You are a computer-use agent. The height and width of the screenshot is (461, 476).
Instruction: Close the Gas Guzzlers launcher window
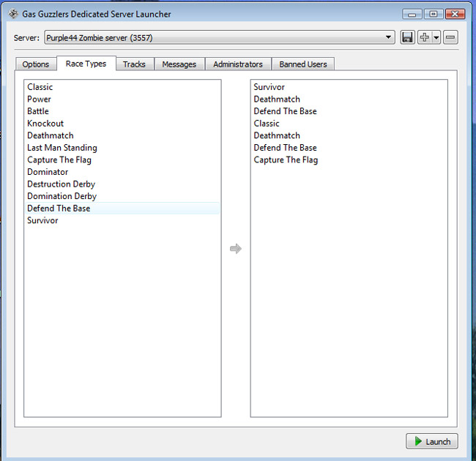tap(455, 14)
